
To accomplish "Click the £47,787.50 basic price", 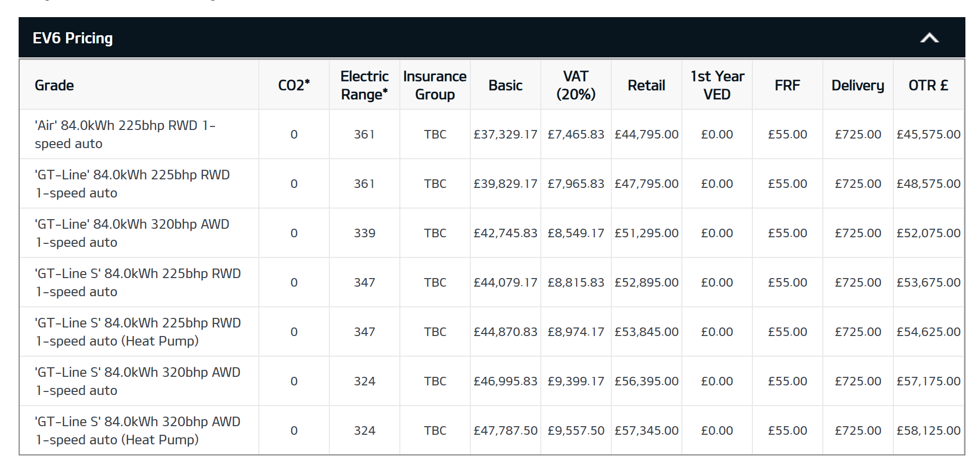I will pos(506,431).
